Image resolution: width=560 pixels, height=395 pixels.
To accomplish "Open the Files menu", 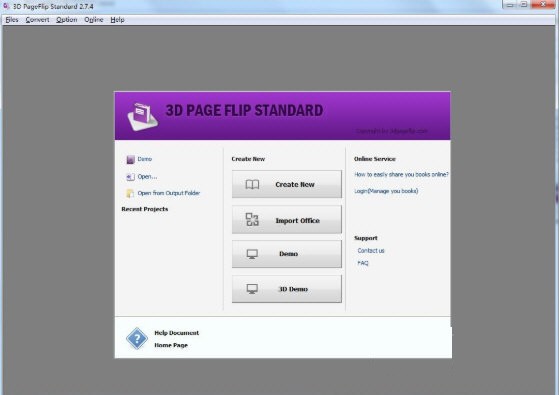I will click(12, 20).
